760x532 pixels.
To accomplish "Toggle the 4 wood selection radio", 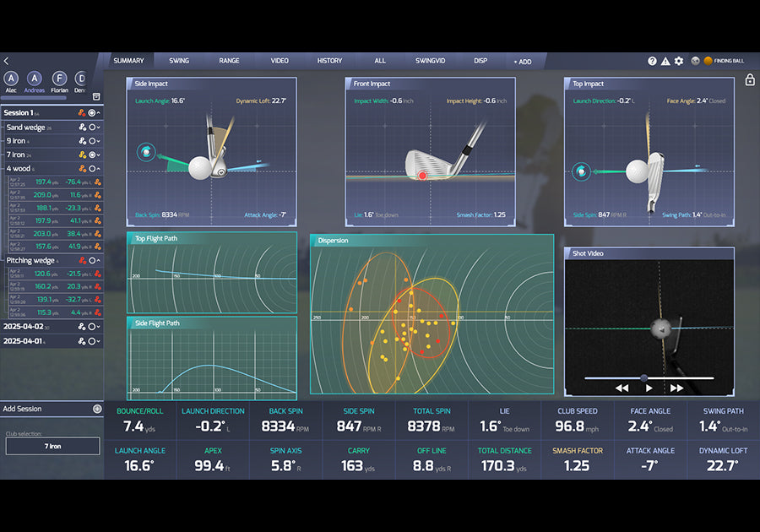I will pos(91,168).
